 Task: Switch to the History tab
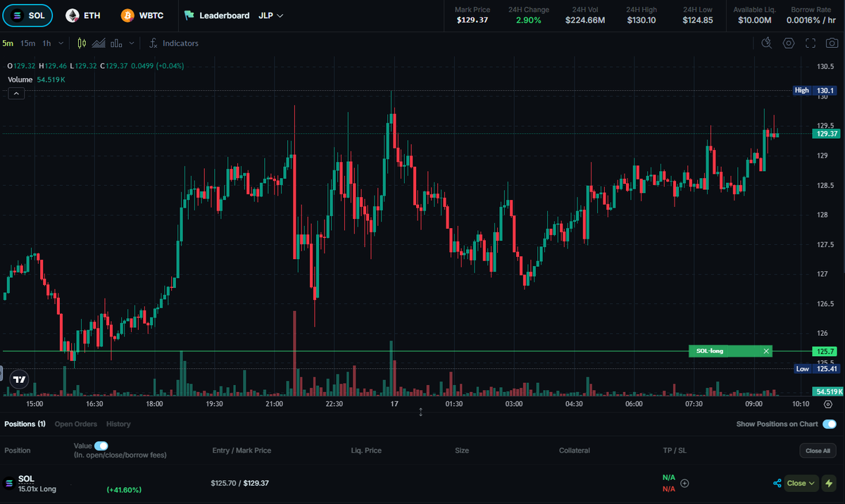coord(118,424)
